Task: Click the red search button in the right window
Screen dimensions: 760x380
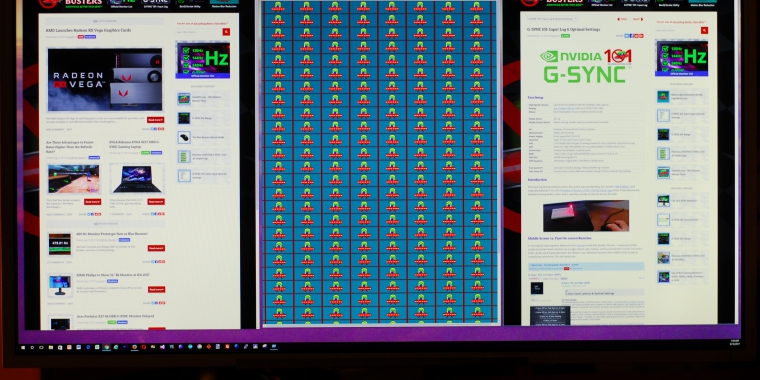Action: pos(704,30)
